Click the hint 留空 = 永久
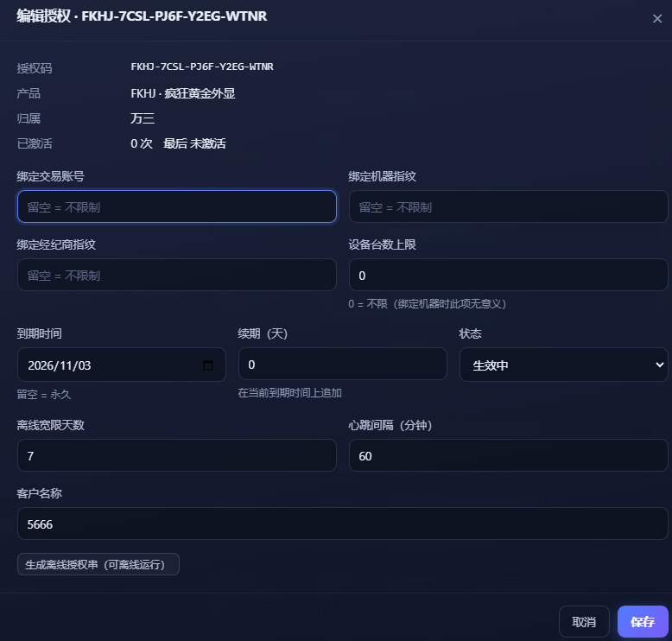 coord(44,394)
